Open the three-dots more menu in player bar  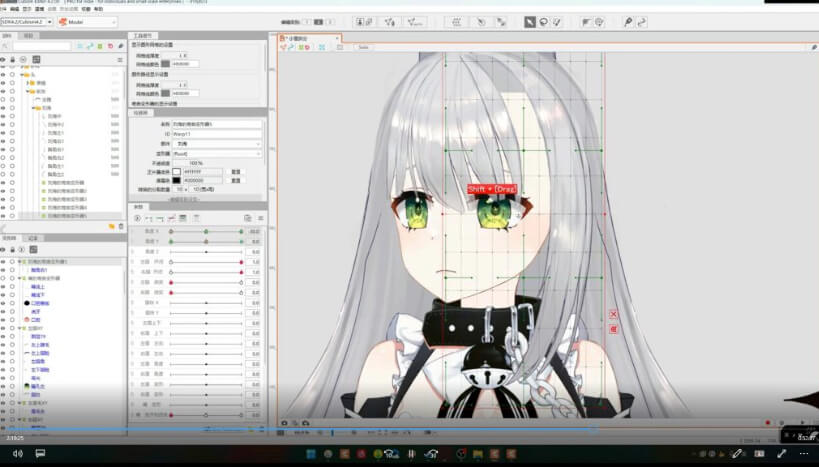click(804, 453)
